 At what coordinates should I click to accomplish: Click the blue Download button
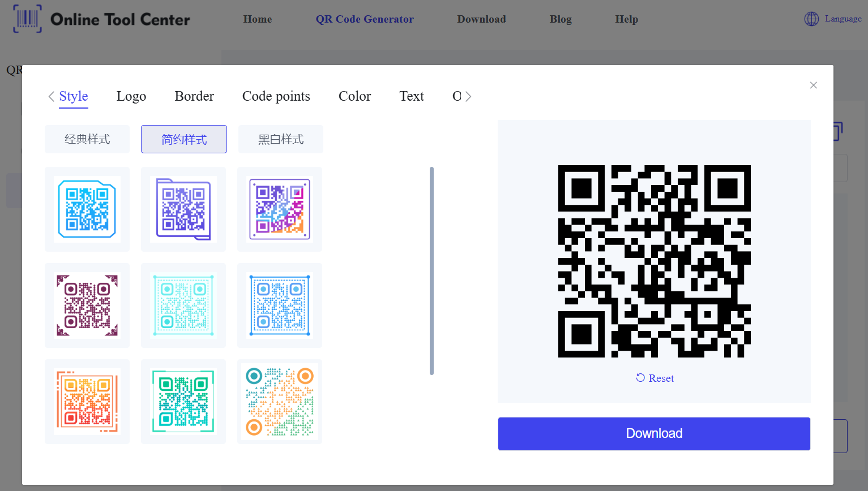pyautogui.click(x=654, y=434)
